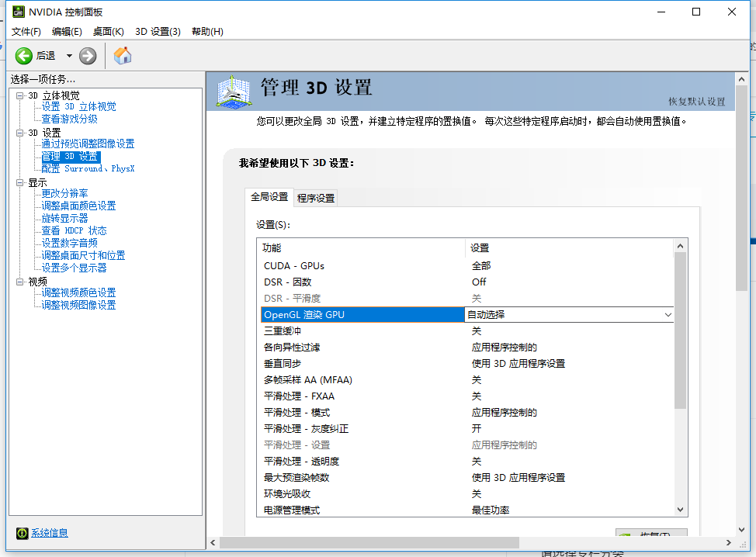Viewport: 756px width, 557px height.
Task: Select the 垂直同步 setting row
Action: tap(466, 363)
